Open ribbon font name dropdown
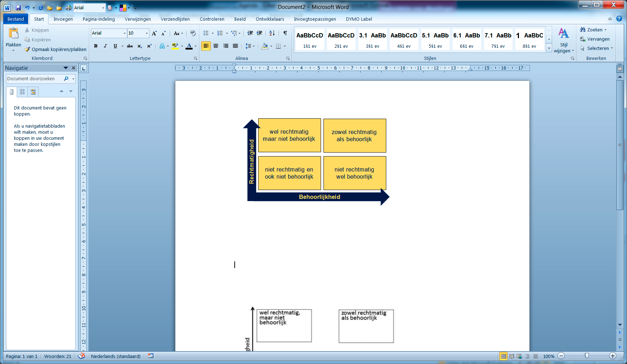Viewport: 627px width, 364px height. click(124, 33)
